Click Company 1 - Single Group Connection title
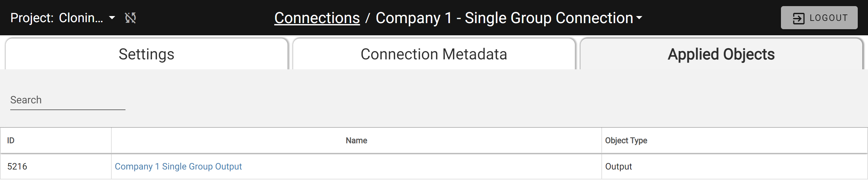This screenshot has height=182, width=868. (504, 18)
